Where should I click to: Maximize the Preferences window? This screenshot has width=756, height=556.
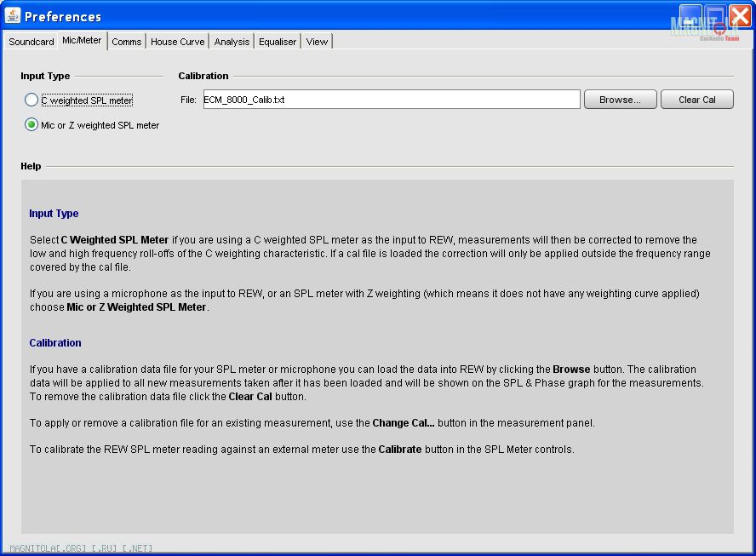pyautogui.click(x=715, y=16)
